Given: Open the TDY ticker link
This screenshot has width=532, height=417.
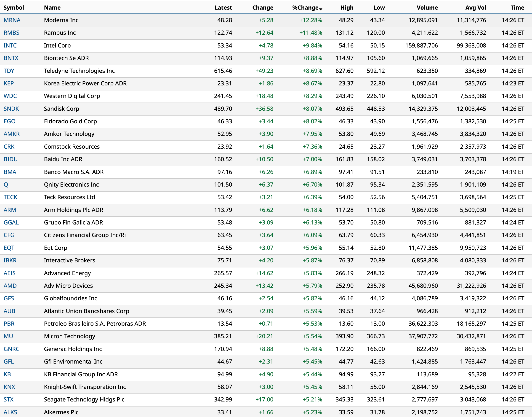Looking at the screenshot, I should (9, 71).
